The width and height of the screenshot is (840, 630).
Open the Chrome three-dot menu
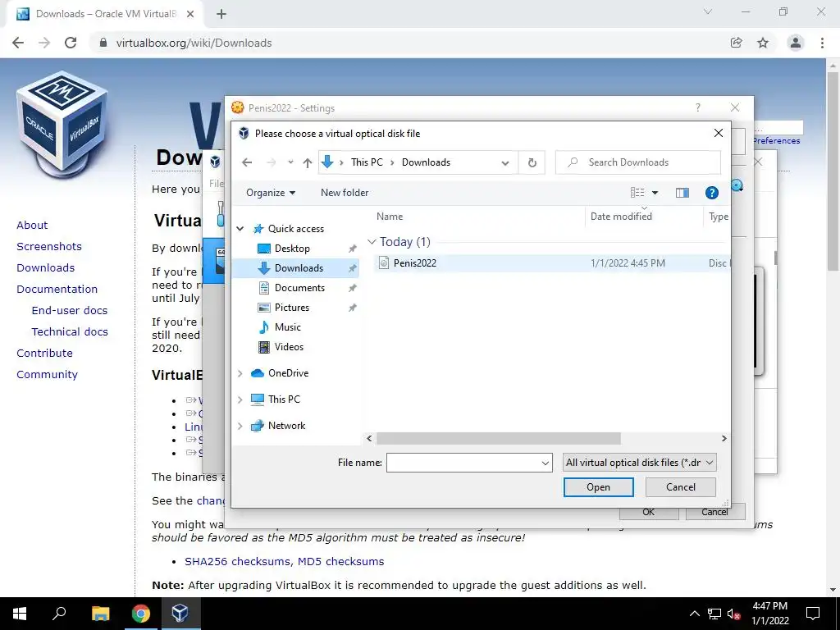(x=822, y=43)
